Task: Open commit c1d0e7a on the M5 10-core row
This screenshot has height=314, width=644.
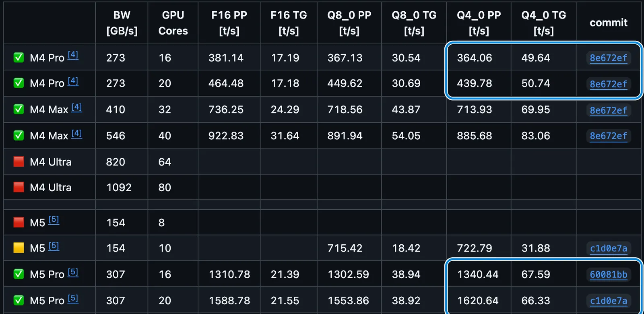Action: 608,248
